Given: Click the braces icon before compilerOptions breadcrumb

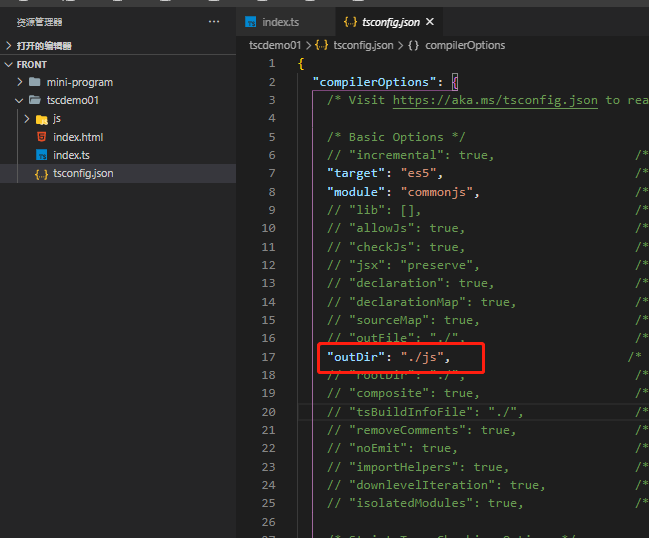Looking at the screenshot, I should pos(413,45).
